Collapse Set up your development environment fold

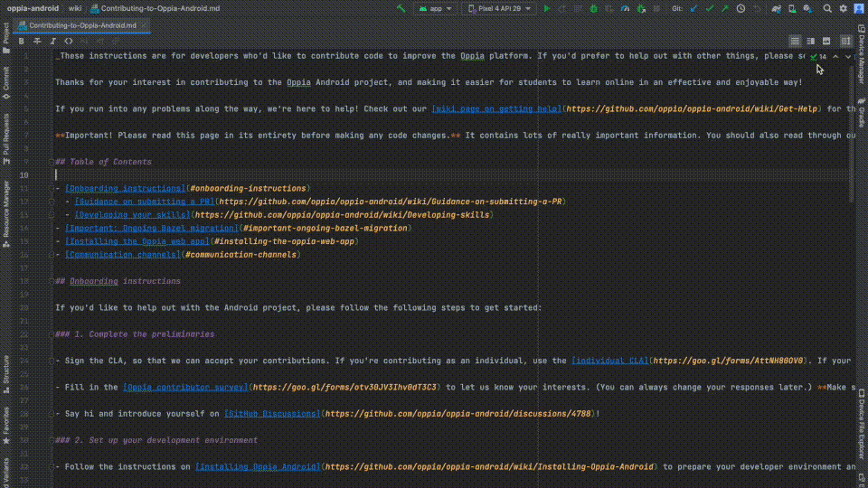coord(51,440)
